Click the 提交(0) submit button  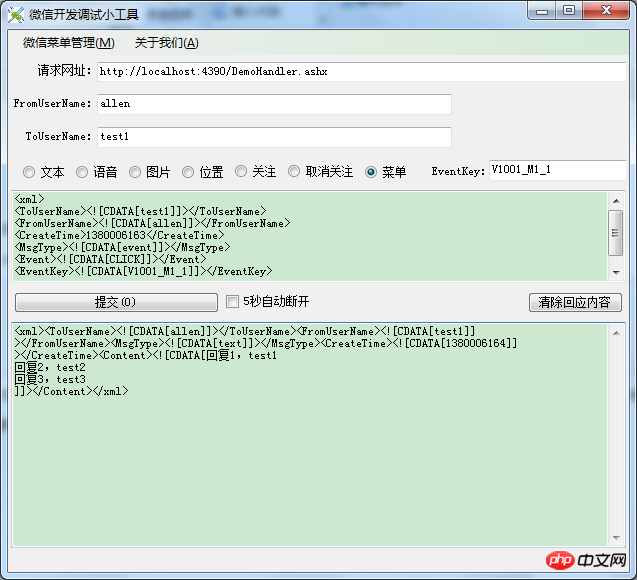[116, 302]
